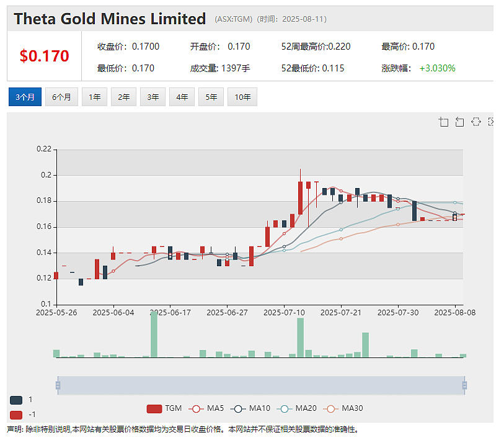The height and width of the screenshot is (440, 504).
Task: Click the tall volume bar after 2025-07-10
Action: (300, 338)
